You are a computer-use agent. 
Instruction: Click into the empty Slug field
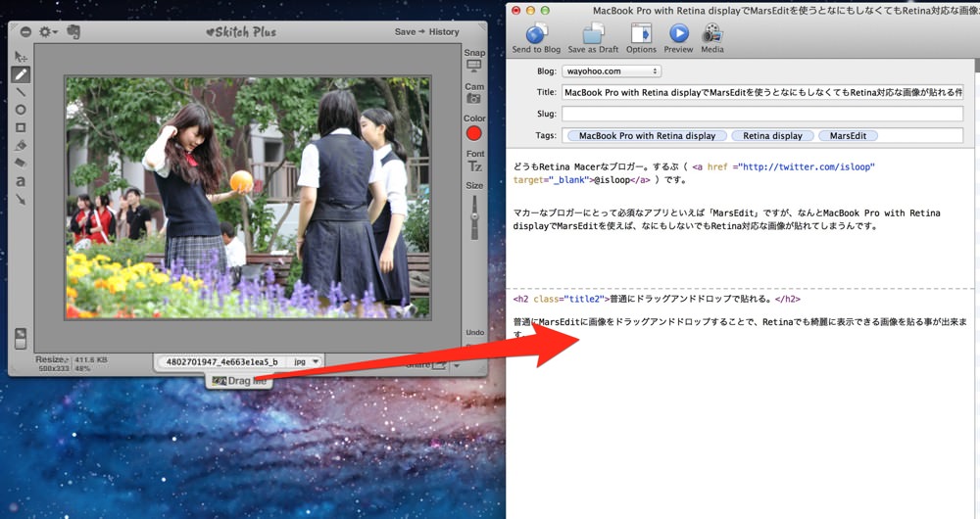pos(762,114)
